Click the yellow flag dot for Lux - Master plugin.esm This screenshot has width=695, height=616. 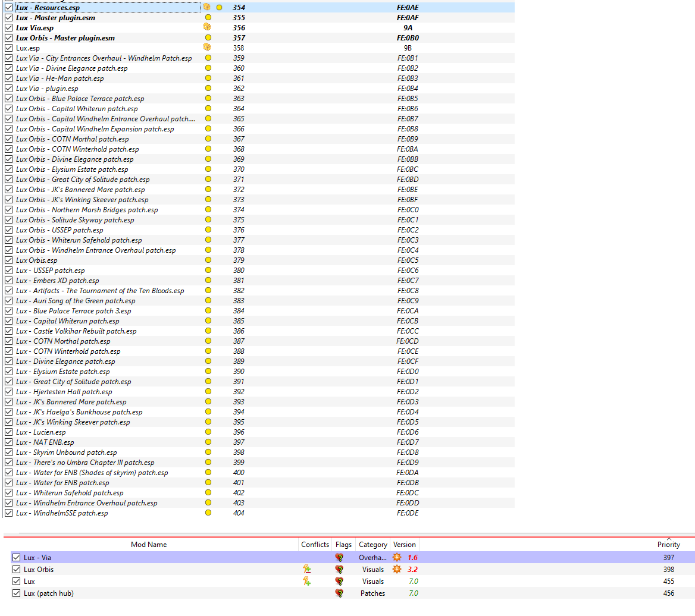coord(208,18)
